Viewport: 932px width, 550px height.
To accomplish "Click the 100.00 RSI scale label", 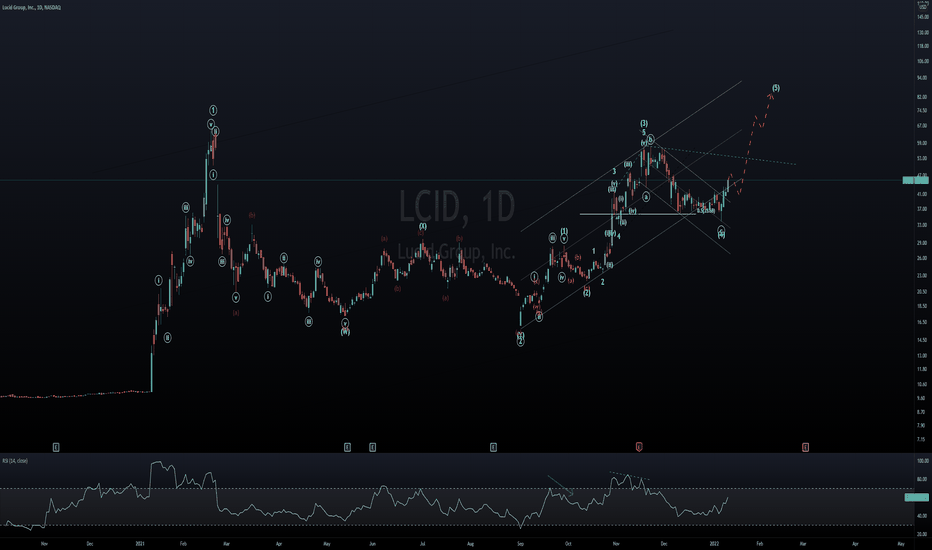I will [923, 461].
